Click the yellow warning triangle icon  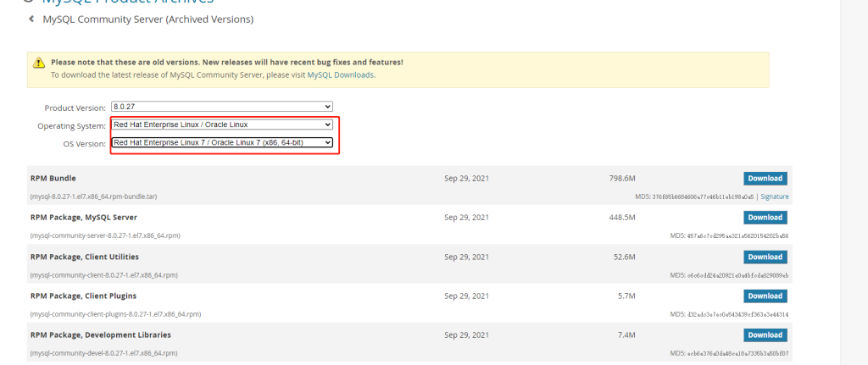coord(38,64)
